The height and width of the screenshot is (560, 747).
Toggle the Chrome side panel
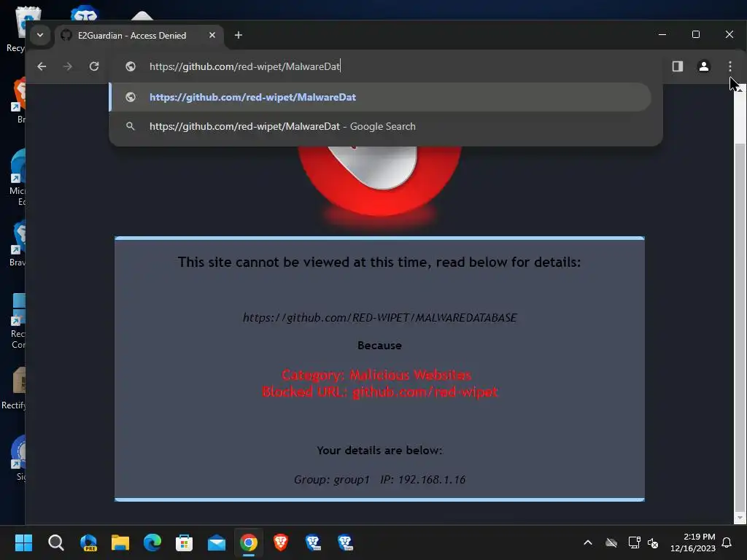pyautogui.click(x=678, y=66)
